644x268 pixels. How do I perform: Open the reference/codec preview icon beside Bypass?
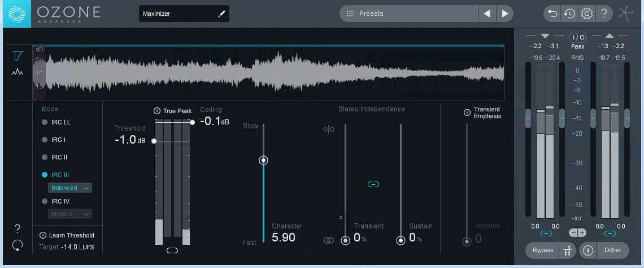(568, 250)
